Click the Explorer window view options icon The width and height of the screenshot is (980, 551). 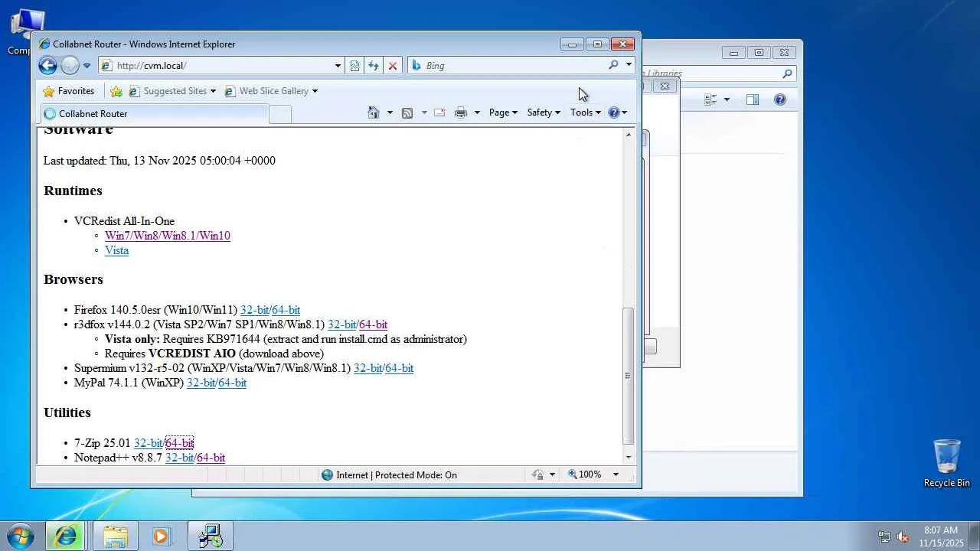(710, 99)
